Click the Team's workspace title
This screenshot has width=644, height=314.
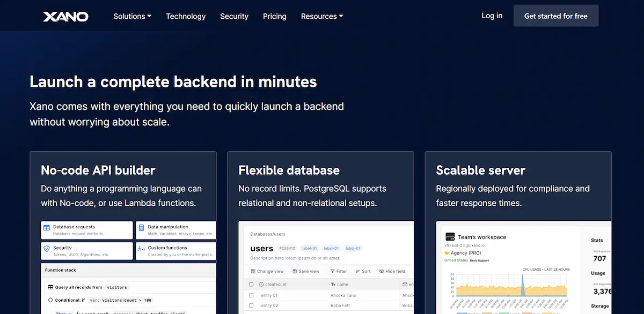point(481,237)
